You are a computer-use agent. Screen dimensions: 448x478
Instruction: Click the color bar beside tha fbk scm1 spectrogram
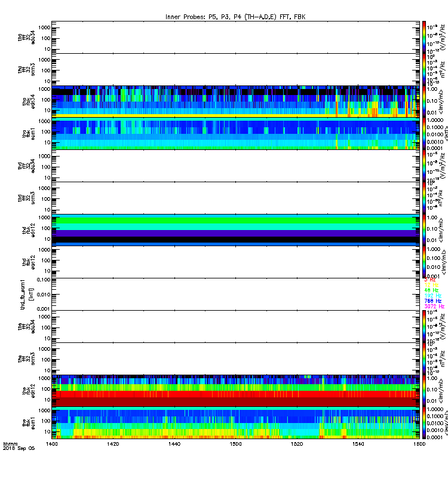click(424, 134)
